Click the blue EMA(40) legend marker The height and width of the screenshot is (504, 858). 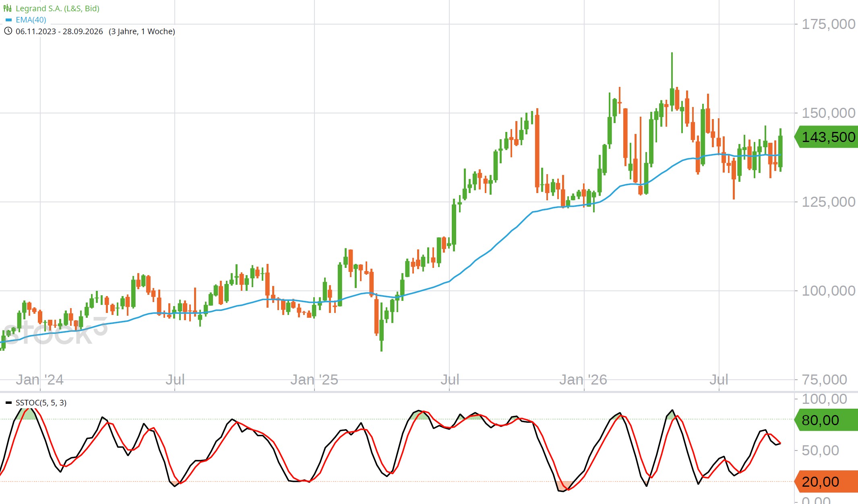8,20
